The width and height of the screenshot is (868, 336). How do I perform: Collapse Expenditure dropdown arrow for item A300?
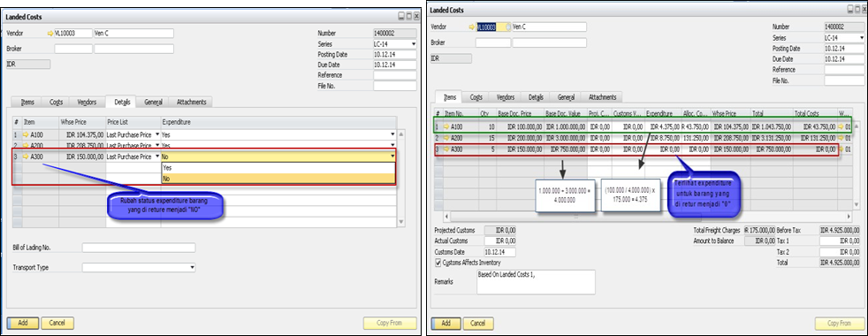click(392, 157)
